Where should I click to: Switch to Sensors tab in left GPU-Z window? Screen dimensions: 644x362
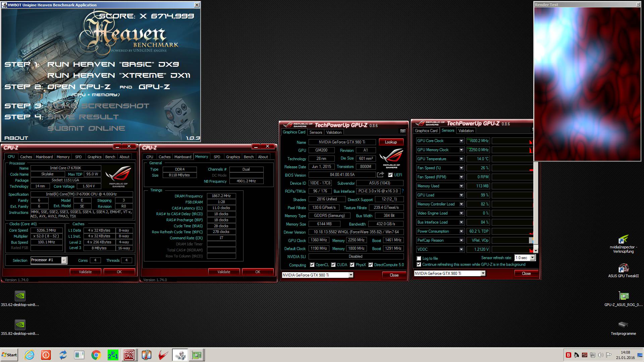(316, 132)
